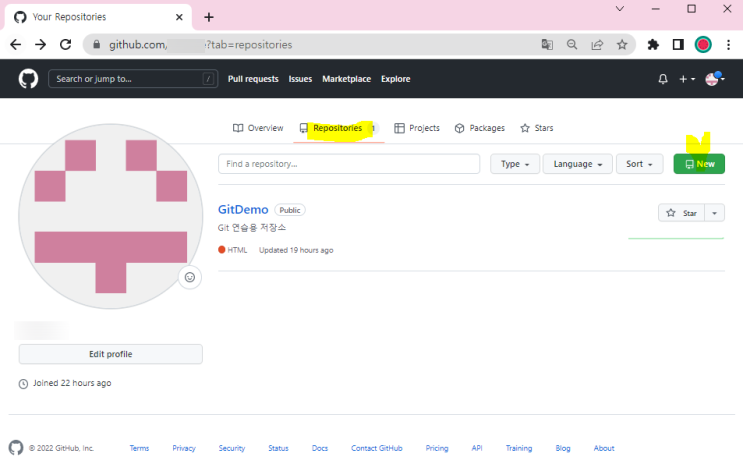Open the Privacy footer link
Screen dimensions: 743x464
point(184,448)
